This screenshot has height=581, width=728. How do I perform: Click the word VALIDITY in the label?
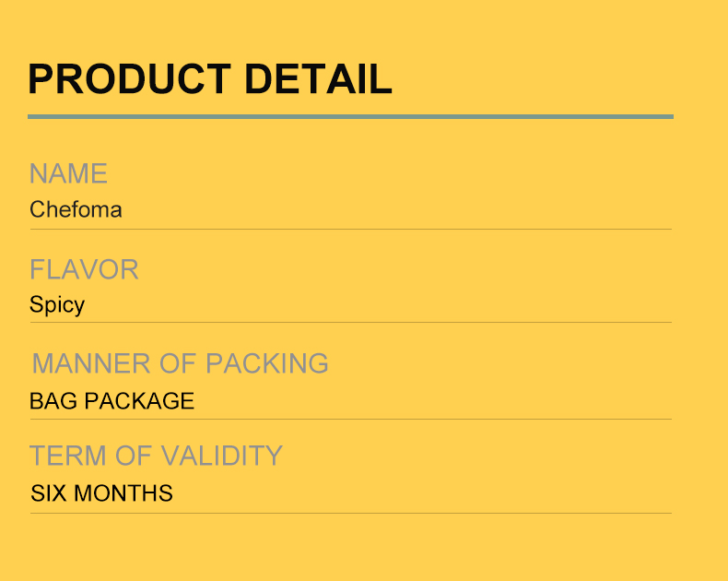coord(222,455)
